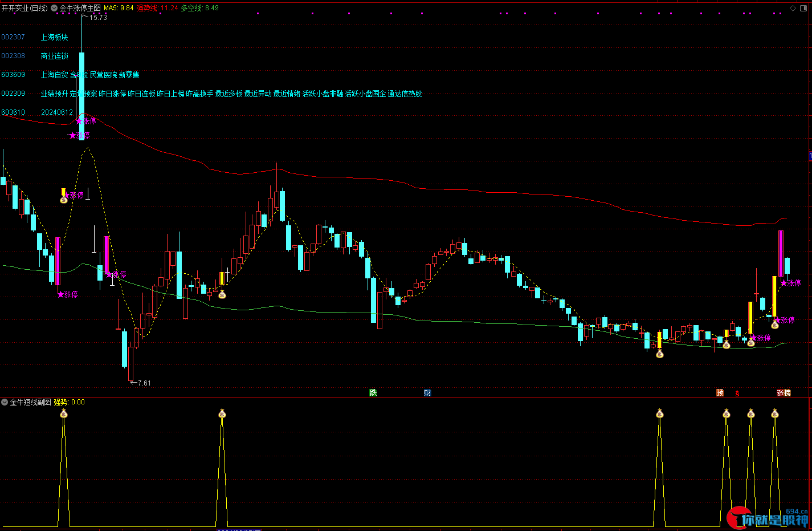Click the 多空线: 8.49 legend value

[199, 8]
